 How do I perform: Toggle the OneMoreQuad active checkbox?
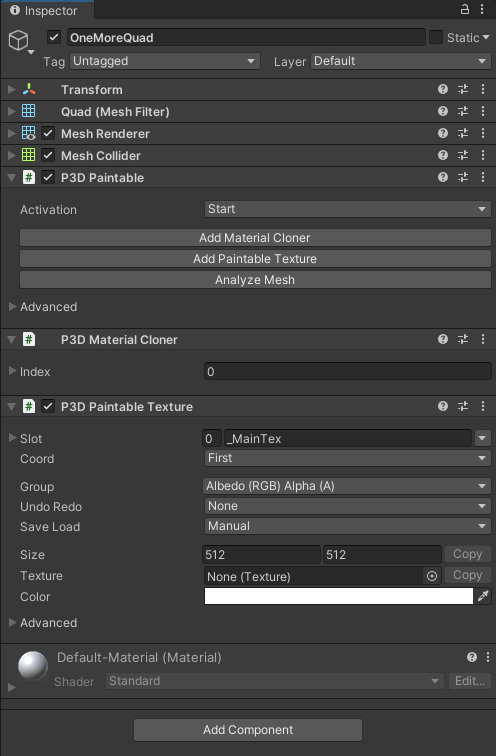(54, 37)
